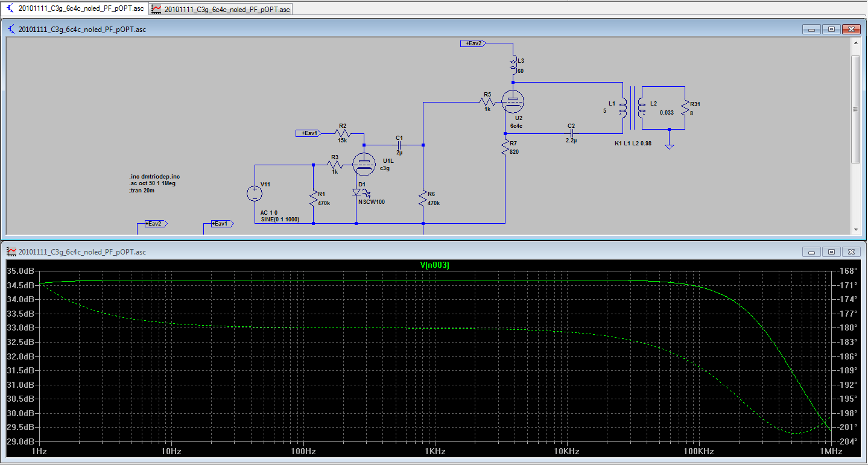Viewport: 868px width, 465px height.
Task: Select transformer secondary L2
Action: point(642,108)
